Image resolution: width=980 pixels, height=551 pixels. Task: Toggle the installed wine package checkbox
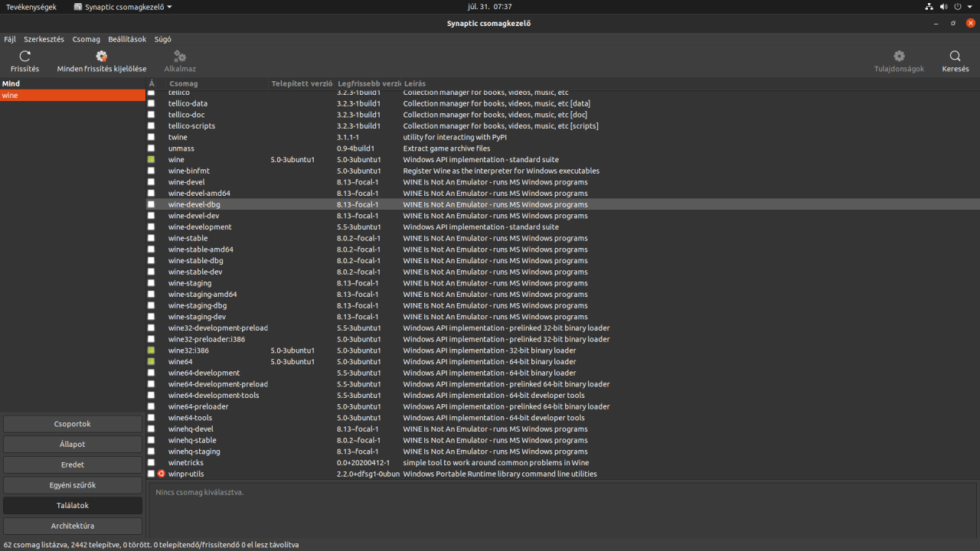tap(151, 160)
